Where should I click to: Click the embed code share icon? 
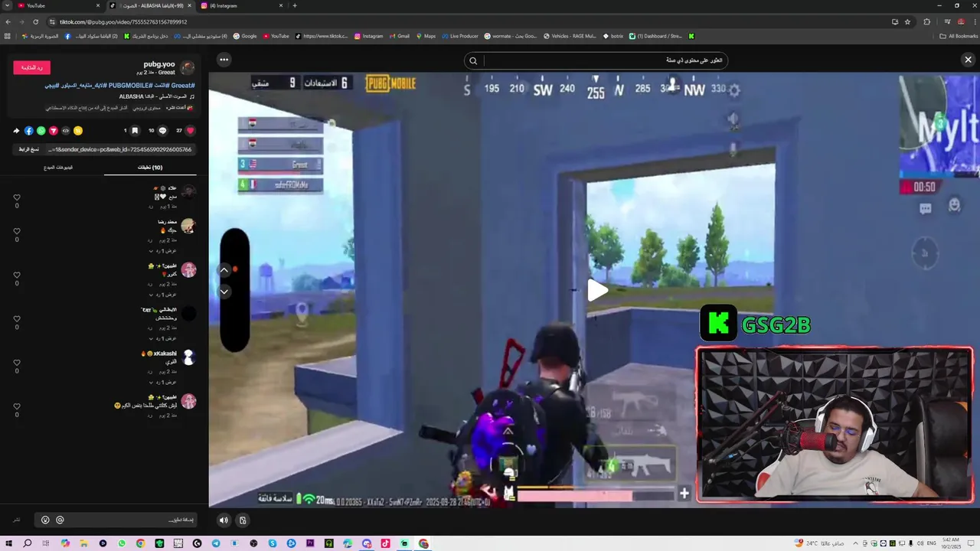point(66,131)
